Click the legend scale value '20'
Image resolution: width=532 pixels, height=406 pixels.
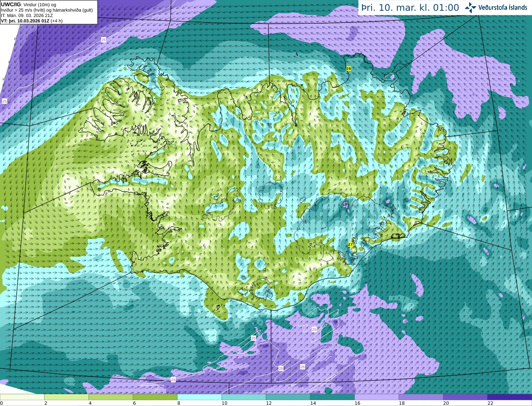446,403
